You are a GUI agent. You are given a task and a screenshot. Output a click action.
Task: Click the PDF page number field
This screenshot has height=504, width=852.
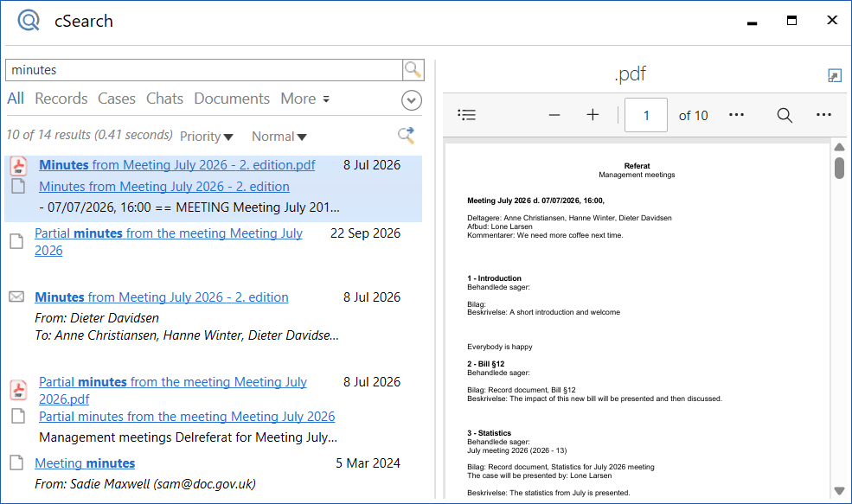point(645,115)
